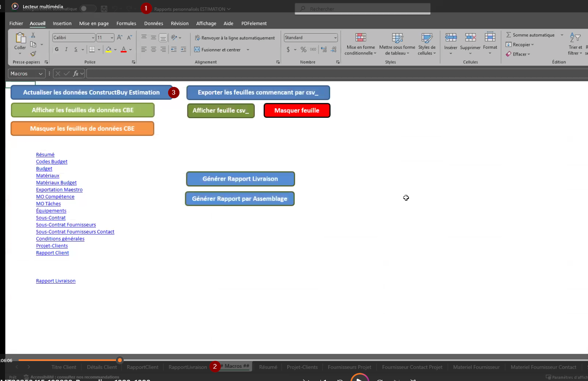Click the Générer Rapport Livraison button
Viewport: 588px width, 381px height.
(240, 179)
